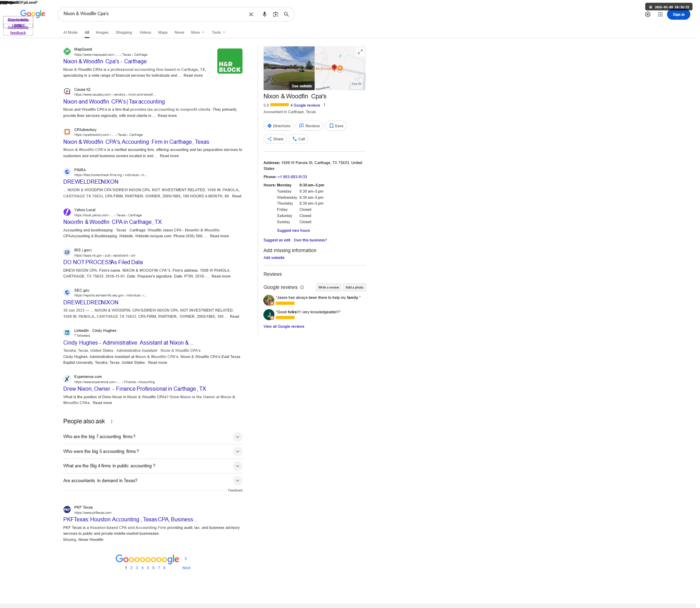Expand the map with expand arrows icon
700x608 pixels.
360,52
